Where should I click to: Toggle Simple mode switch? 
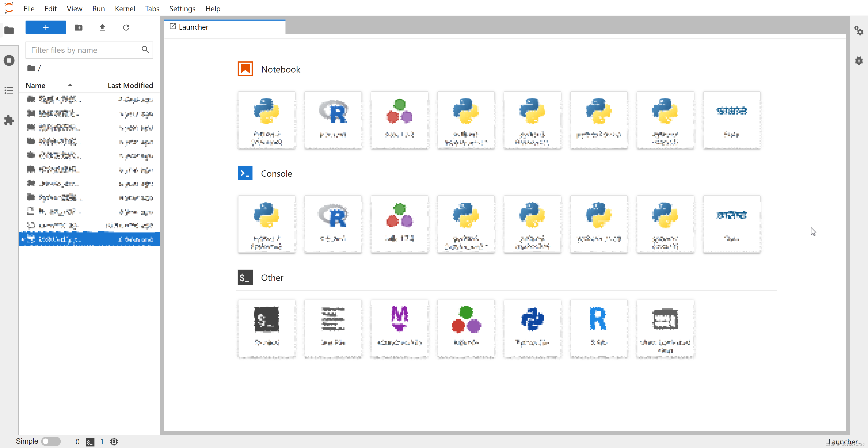[51, 441]
